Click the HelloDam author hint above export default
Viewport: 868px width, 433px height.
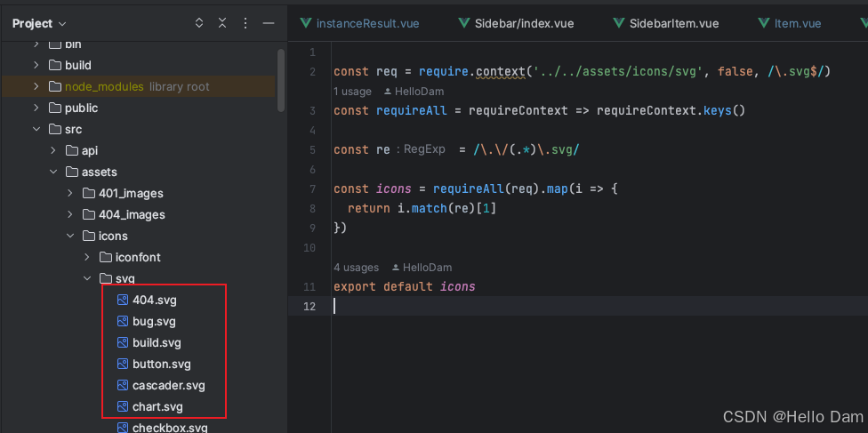(422, 268)
